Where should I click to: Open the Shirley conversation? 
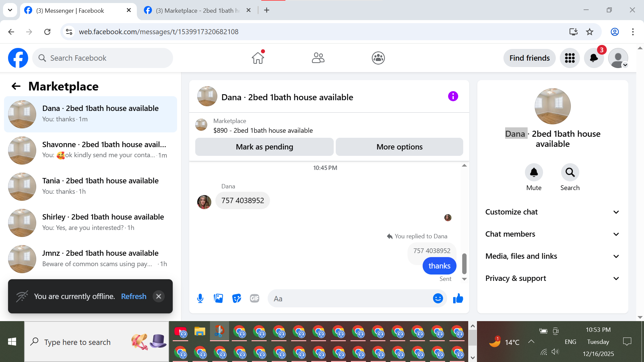[x=91, y=223]
